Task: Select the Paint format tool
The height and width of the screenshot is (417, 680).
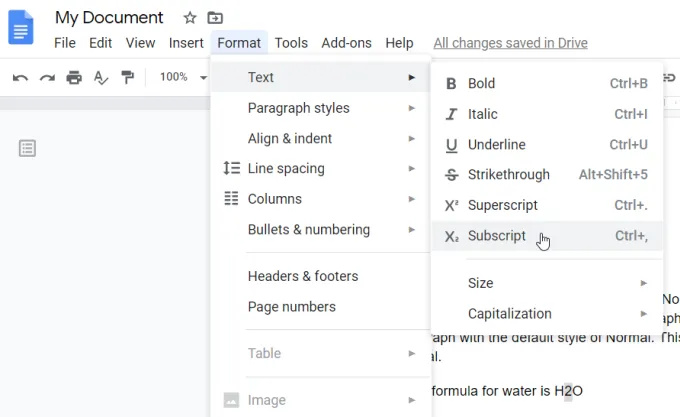Action: coord(128,77)
